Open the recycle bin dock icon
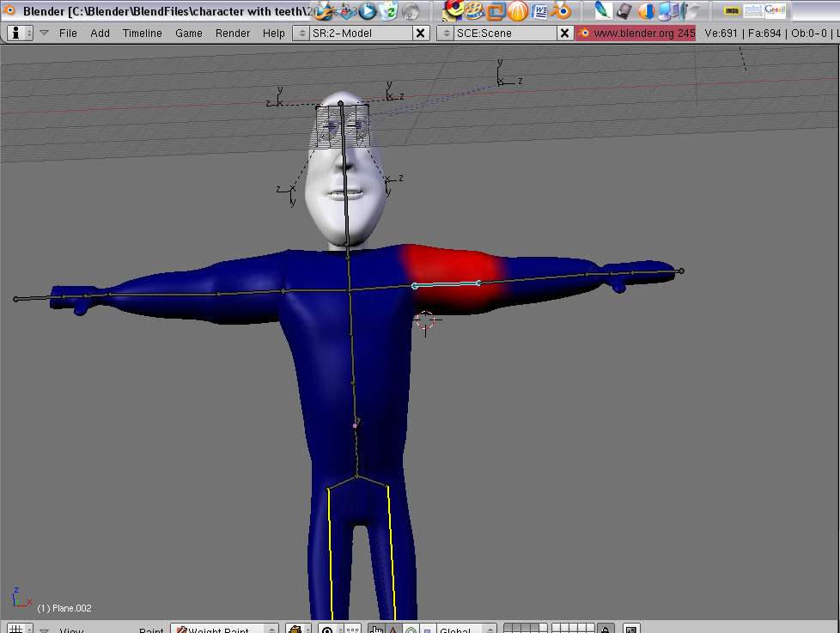 click(x=389, y=10)
